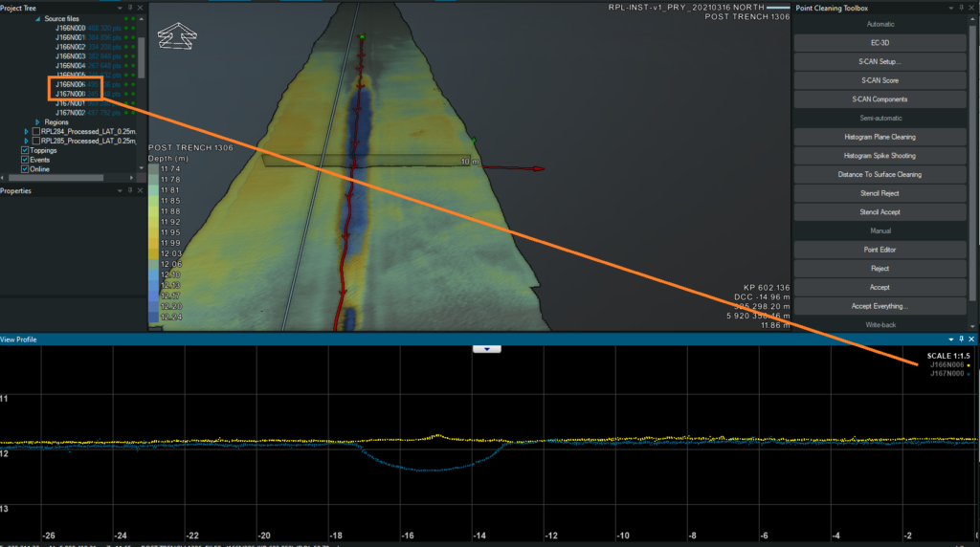
Task: Close the Project Tree panel
Action: 140,8
